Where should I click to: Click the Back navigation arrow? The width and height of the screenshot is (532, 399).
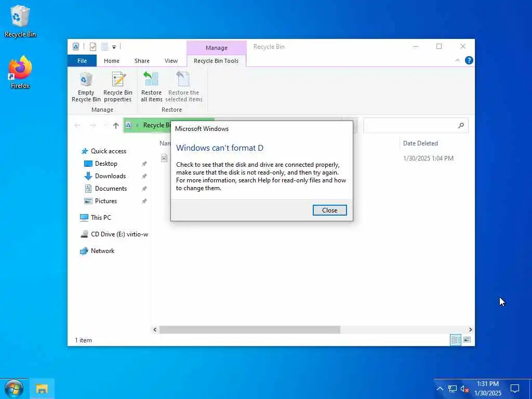point(77,126)
